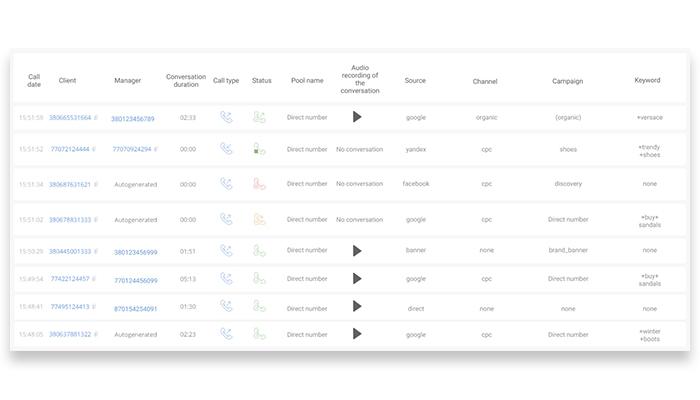Open manager number 380123456789

pos(133,119)
